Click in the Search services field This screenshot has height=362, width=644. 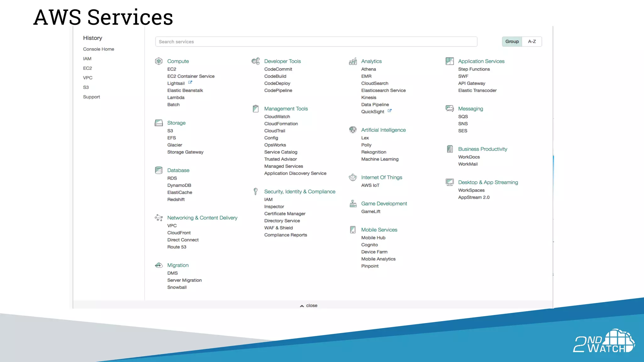click(x=316, y=41)
